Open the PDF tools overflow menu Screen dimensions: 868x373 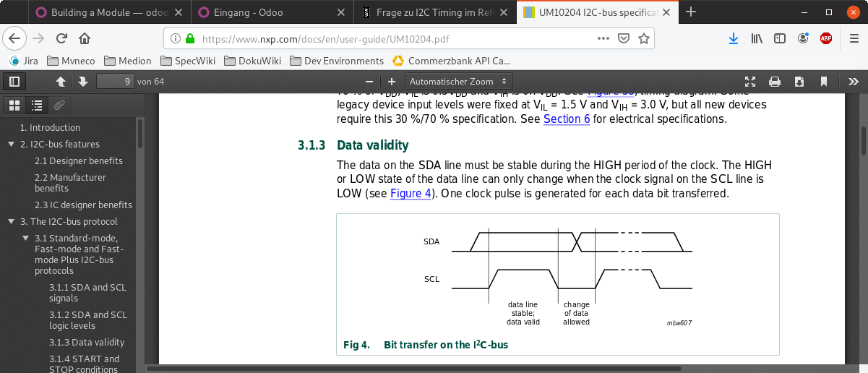(853, 82)
